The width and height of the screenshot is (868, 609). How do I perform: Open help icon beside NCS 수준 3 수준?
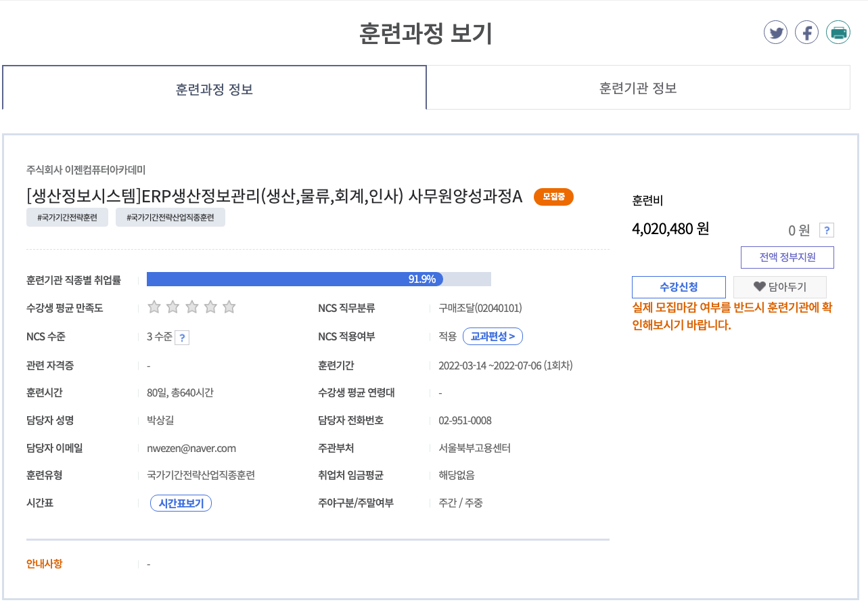(181, 337)
